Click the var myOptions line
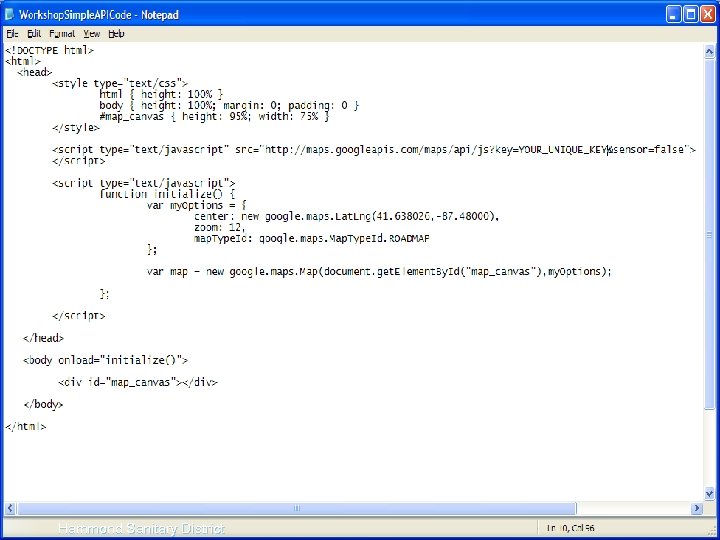 [197, 205]
